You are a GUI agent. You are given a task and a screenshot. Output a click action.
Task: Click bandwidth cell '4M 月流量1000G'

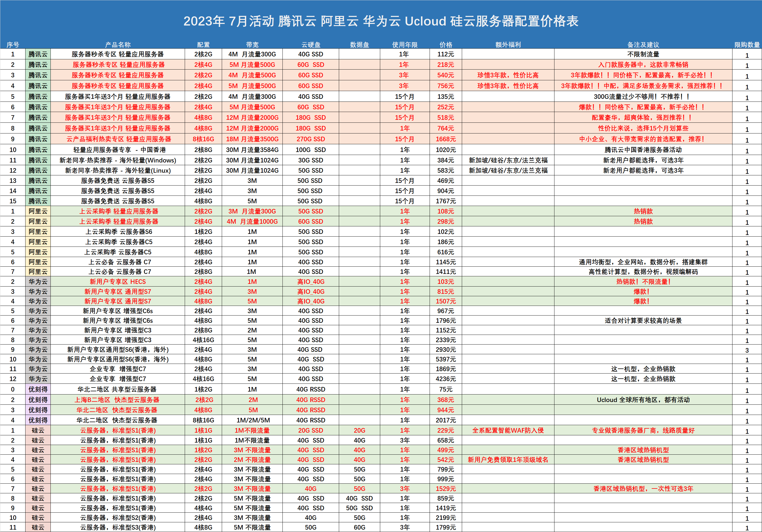[252, 222]
